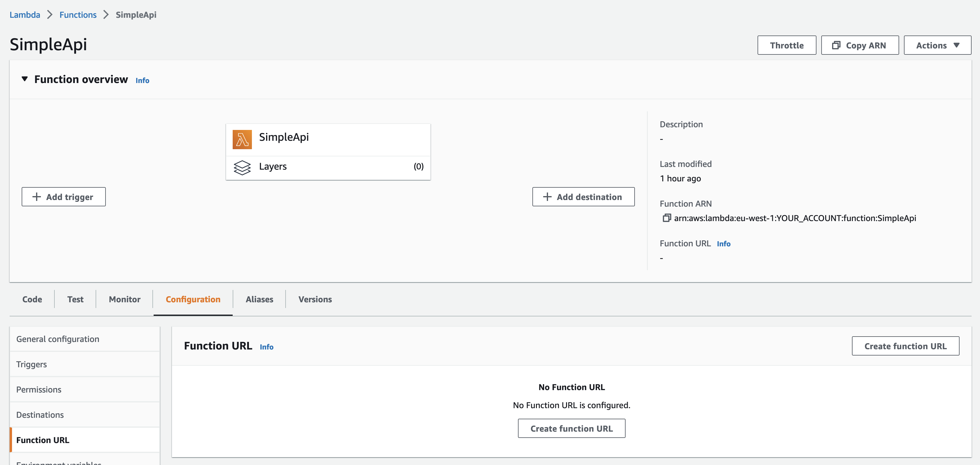Switch to the Code tab
Screen dimensions: 980x465
pos(32,299)
